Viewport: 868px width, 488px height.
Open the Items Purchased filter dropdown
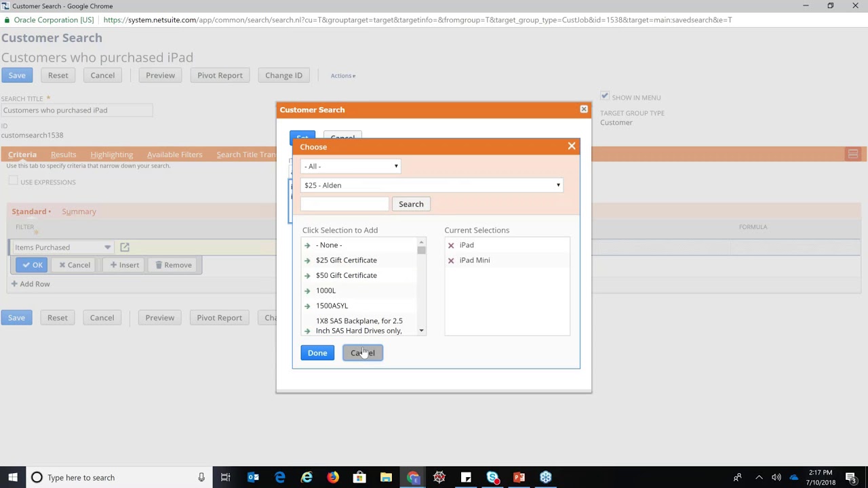click(x=64, y=247)
